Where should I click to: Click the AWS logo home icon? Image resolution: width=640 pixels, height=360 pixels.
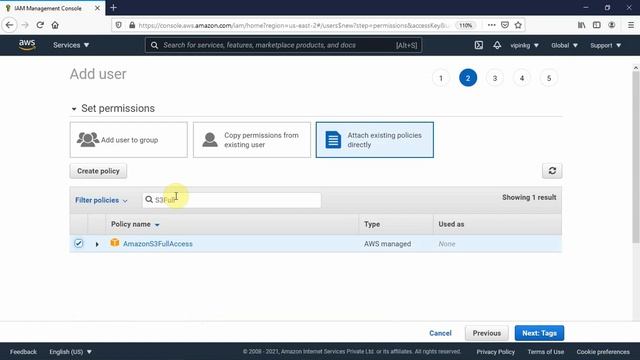[27, 45]
